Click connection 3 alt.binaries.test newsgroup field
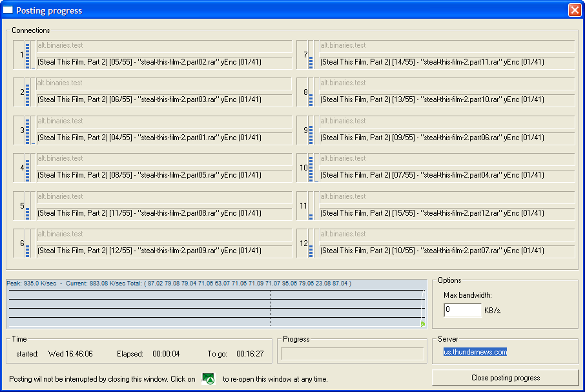 click(164, 121)
